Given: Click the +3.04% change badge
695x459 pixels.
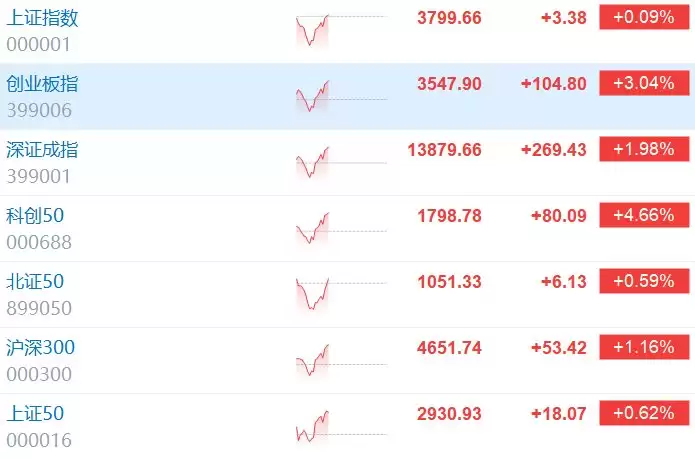Looking at the screenshot, I should [x=644, y=83].
